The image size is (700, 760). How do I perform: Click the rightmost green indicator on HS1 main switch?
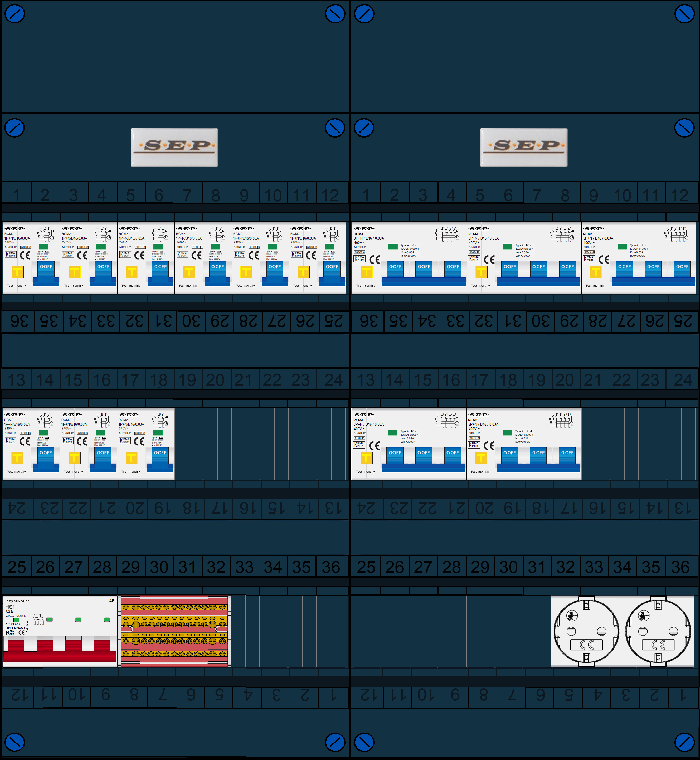[107, 620]
